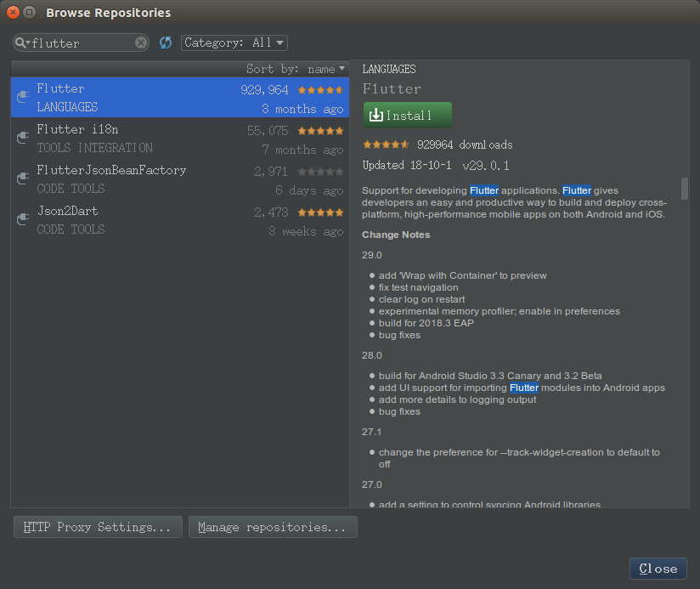
Task: Click the download icon on the Install button
Action: coord(375,115)
